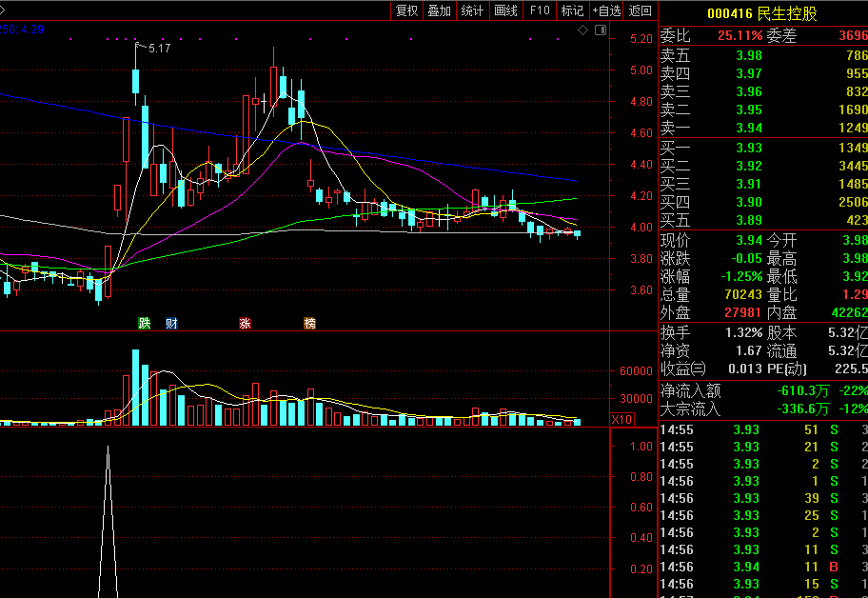Open the 复权 toolbar option
Viewport: 868px width, 598px height.
pyautogui.click(x=407, y=10)
